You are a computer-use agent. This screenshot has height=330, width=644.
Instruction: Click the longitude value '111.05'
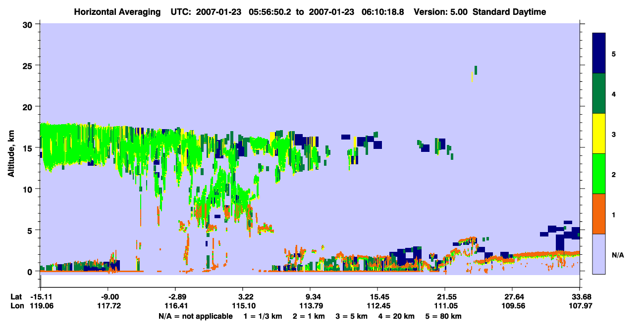445,306
